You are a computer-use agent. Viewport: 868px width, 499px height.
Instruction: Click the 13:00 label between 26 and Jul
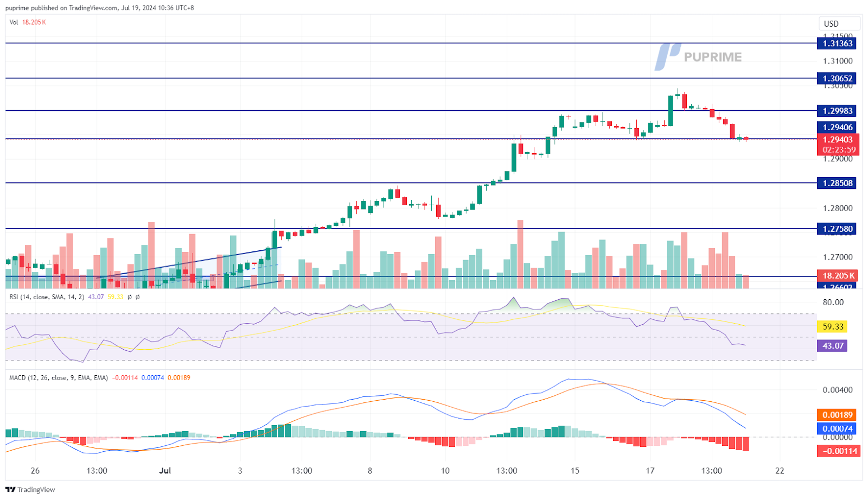97,471
